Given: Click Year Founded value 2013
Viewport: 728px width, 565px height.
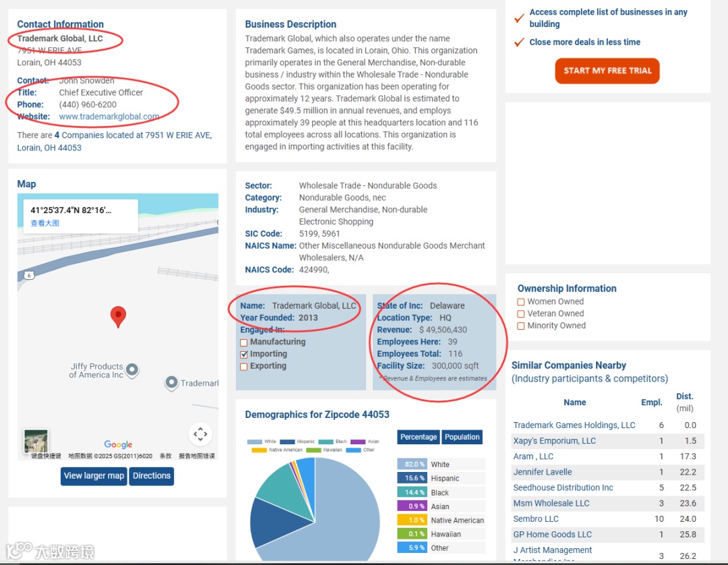Looking at the screenshot, I should click(308, 318).
